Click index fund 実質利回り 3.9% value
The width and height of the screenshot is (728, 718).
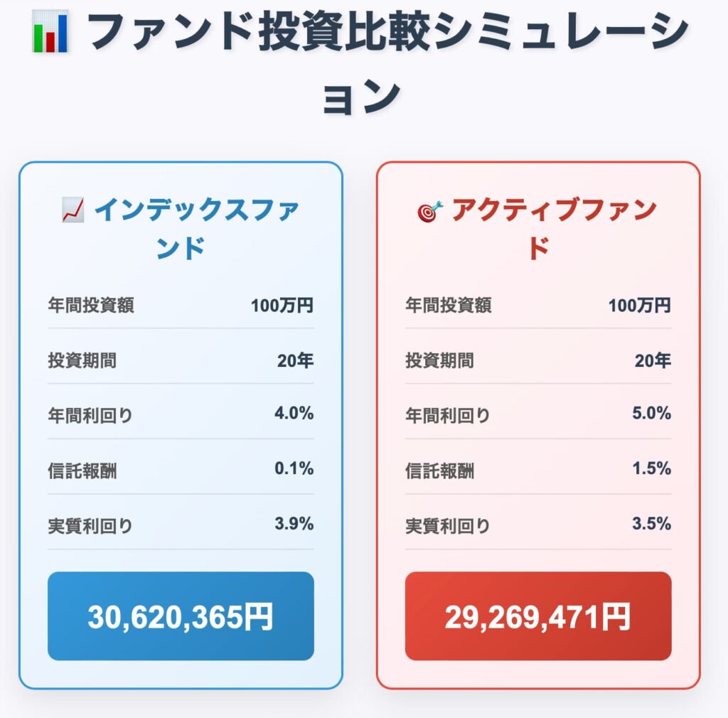(x=294, y=523)
